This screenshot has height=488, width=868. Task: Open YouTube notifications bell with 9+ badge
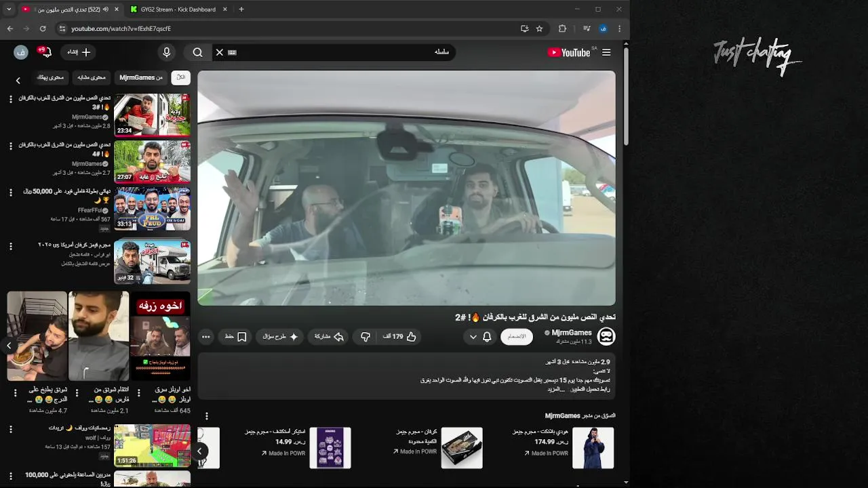[46, 52]
